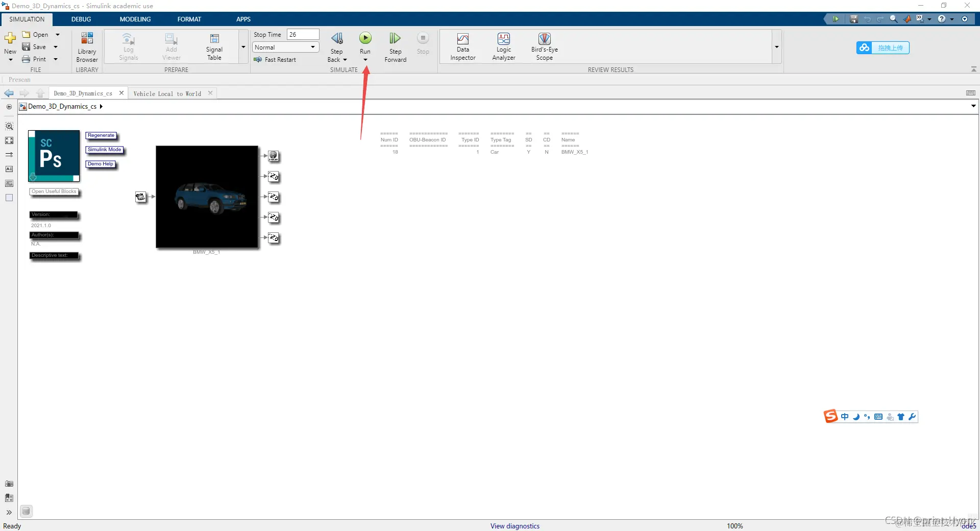The width and height of the screenshot is (980, 531).
Task: Switch to the MODELING ribbon tab
Action: point(135,19)
